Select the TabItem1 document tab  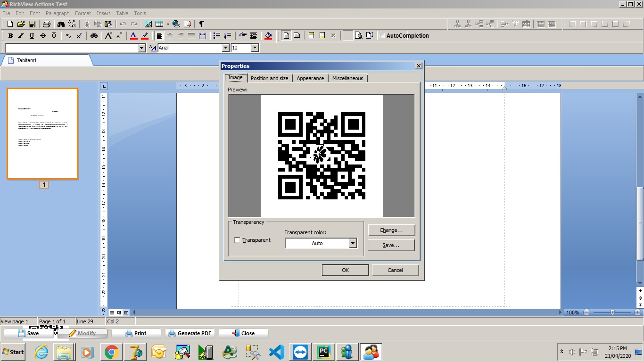[x=46, y=60]
